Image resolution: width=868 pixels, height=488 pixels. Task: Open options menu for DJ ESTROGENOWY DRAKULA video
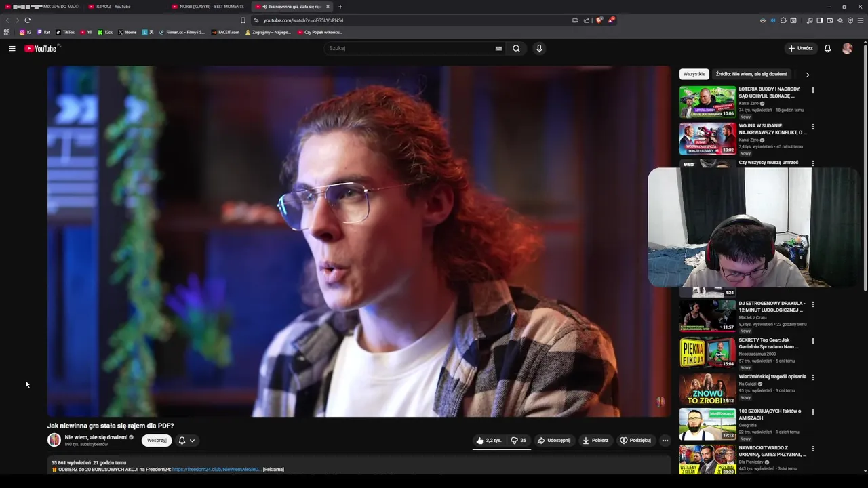click(813, 304)
